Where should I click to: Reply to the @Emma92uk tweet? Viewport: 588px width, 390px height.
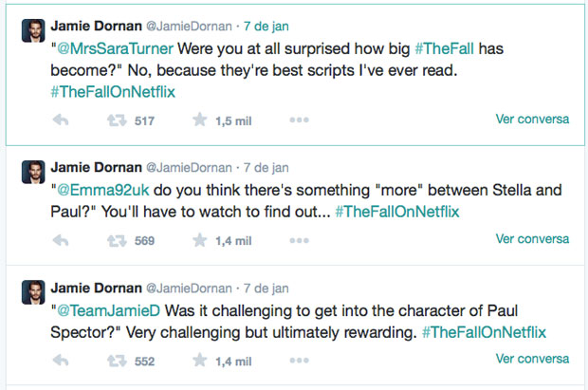tap(60, 241)
